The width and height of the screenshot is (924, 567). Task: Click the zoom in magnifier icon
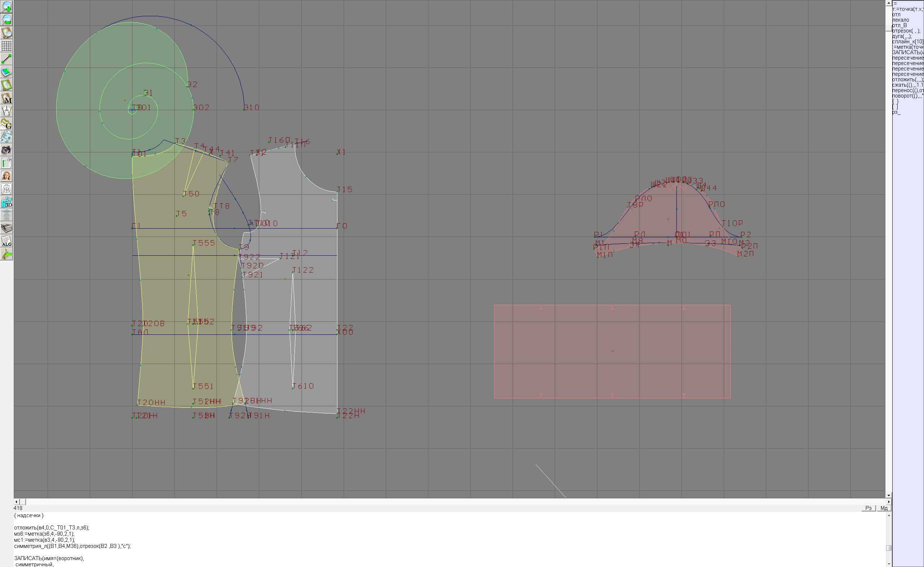(x=6, y=7)
